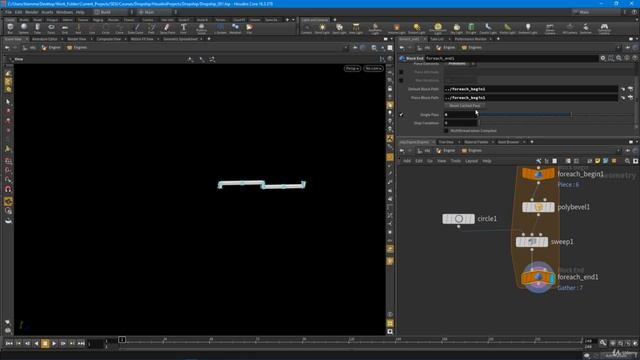Select the foreach_end1 node
The height and width of the screenshot is (360, 640).
[x=538, y=277]
